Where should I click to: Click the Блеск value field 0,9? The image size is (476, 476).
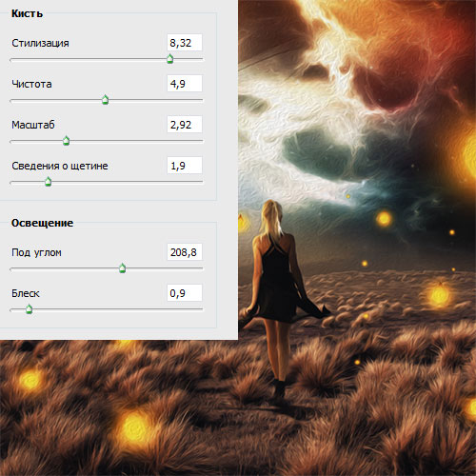pyautogui.click(x=185, y=293)
